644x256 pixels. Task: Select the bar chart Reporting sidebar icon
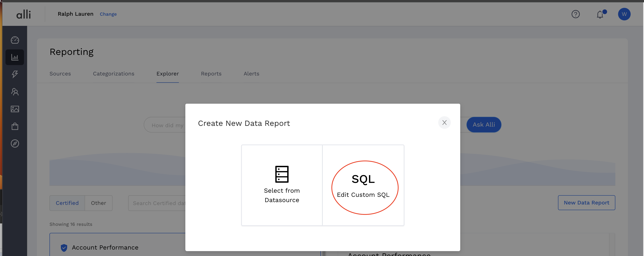[15, 57]
